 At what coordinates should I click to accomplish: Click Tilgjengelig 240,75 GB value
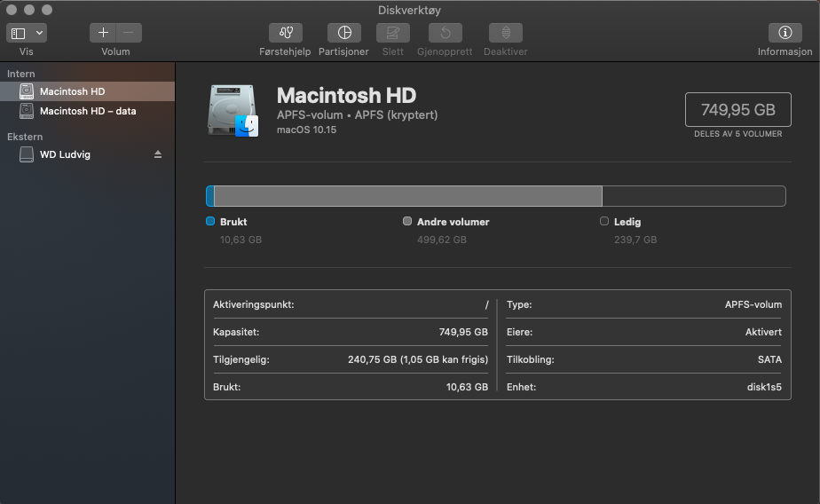pyautogui.click(x=418, y=359)
